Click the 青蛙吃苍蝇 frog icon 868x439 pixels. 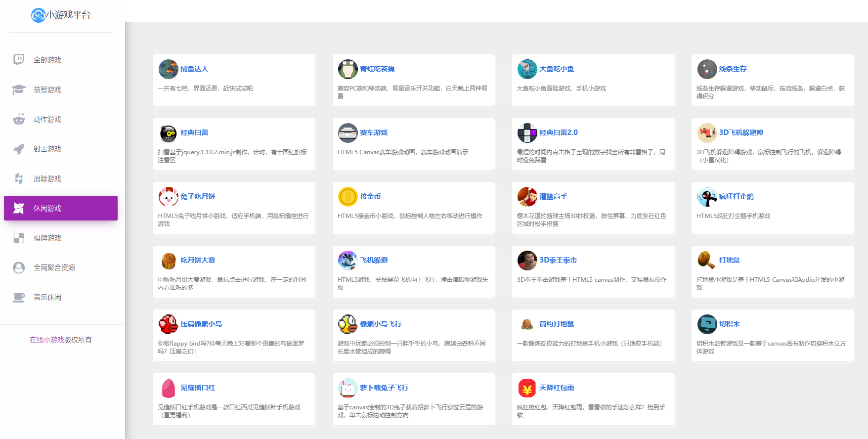tap(347, 69)
